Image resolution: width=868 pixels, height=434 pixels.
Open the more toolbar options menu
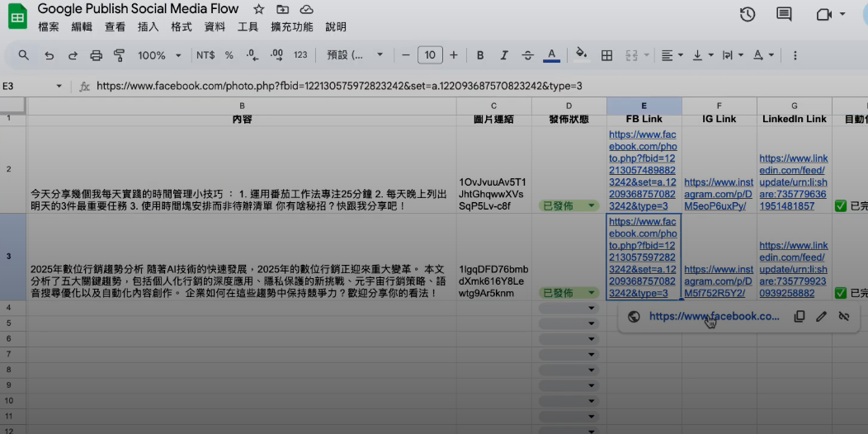795,54
